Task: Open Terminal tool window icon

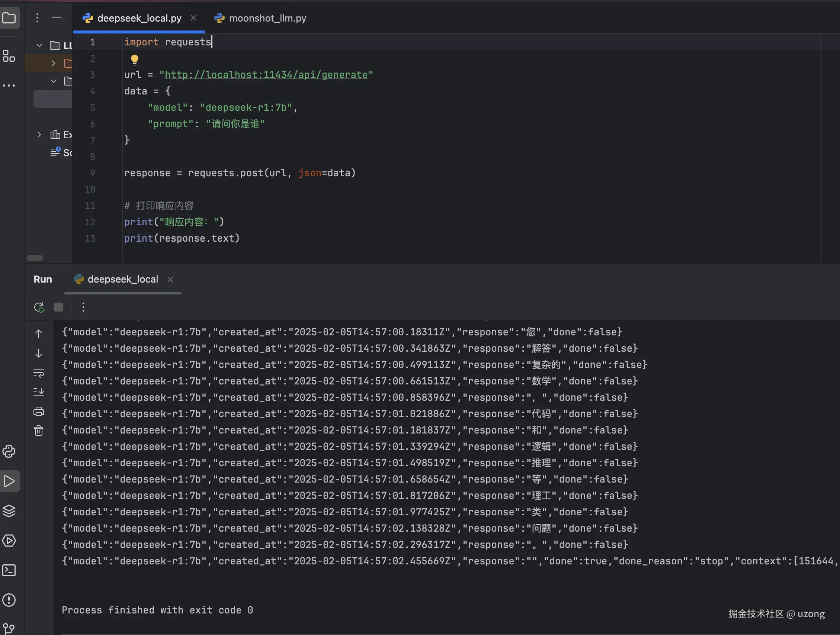Action: pyautogui.click(x=9, y=570)
